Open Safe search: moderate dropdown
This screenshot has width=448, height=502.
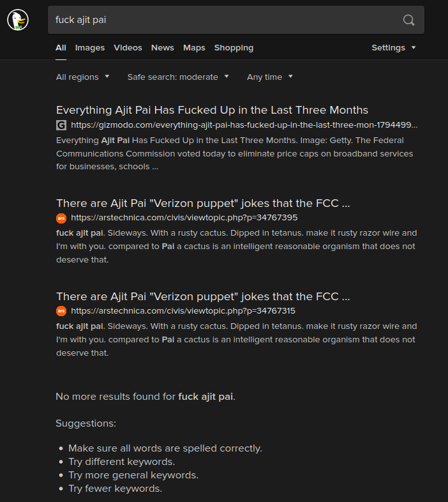(178, 77)
